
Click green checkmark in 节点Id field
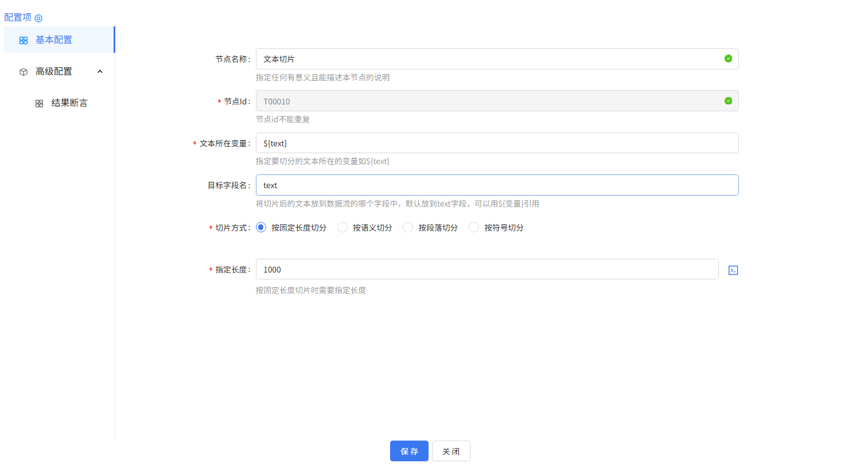[728, 101]
